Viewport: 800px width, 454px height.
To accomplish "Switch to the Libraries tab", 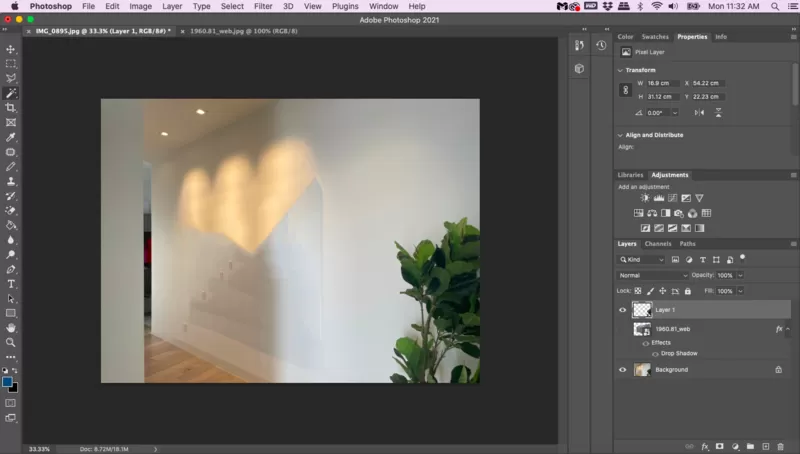I will coord(630,175).
